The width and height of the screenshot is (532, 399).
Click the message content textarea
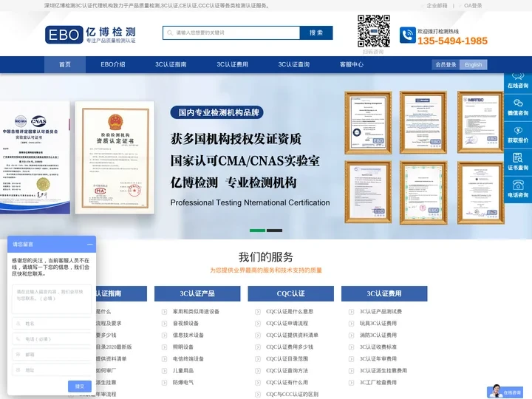pos(52,299)
